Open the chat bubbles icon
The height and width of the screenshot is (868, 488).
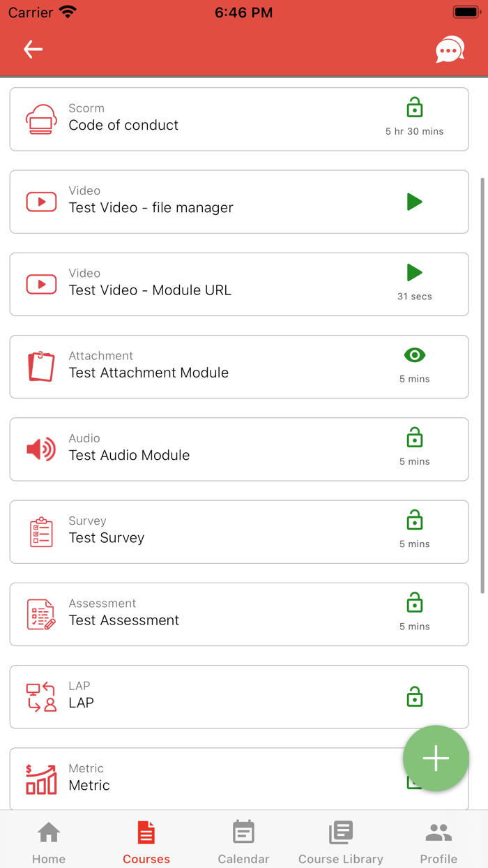pyautogui.click(x=450, y=50)
